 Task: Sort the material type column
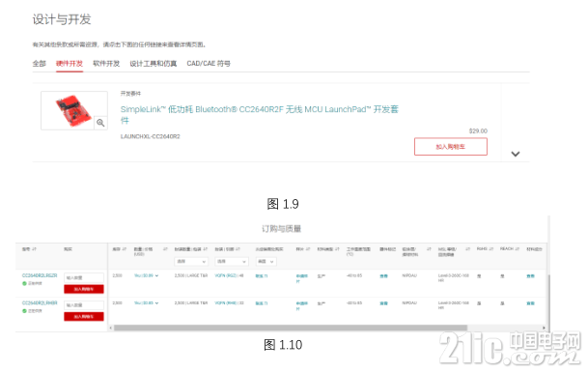[x=337, y=248]
